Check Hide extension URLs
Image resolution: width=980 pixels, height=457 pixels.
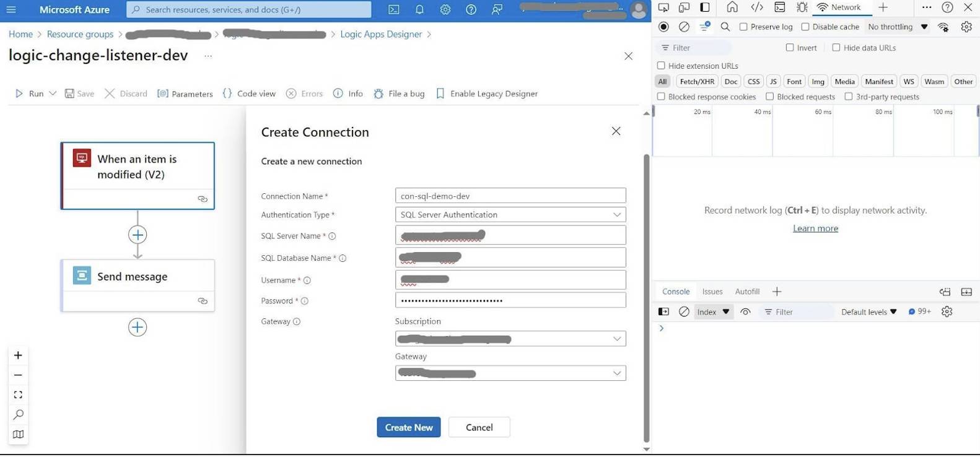(661, 66)
